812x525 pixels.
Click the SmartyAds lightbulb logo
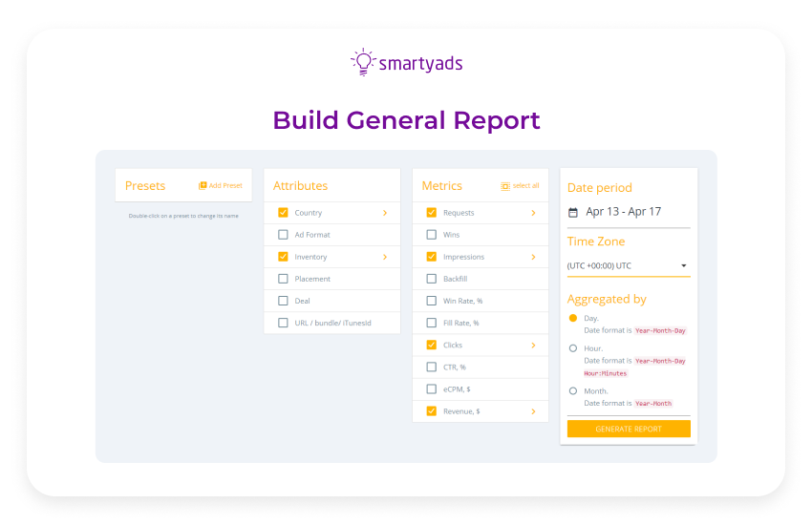(363, 62)
